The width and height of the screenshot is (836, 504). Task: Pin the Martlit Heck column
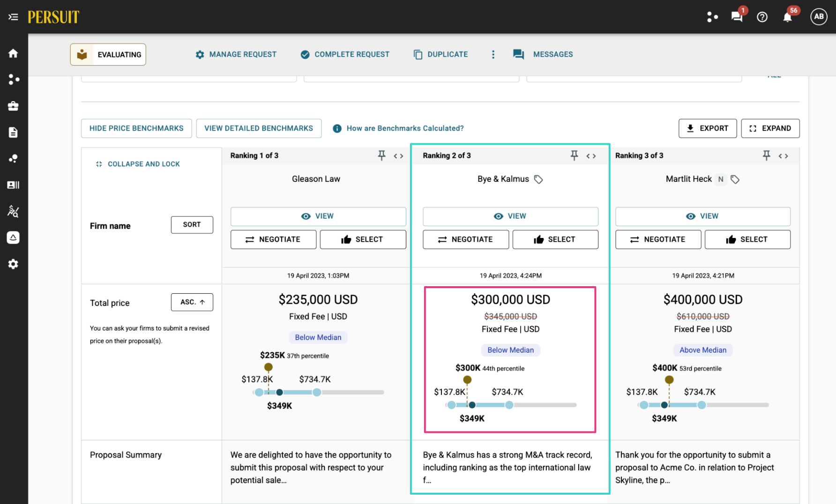coord(767,156)
